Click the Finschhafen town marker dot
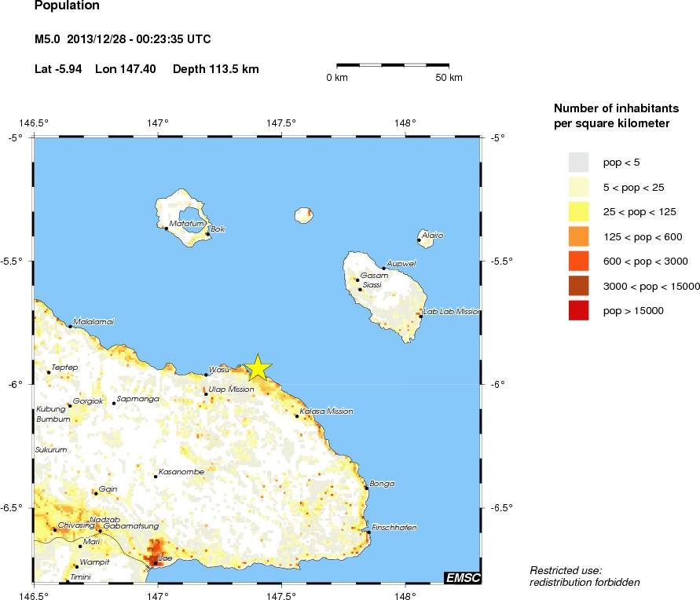The image size is (700, 600). pyautogui.click(x=368, y=532)
